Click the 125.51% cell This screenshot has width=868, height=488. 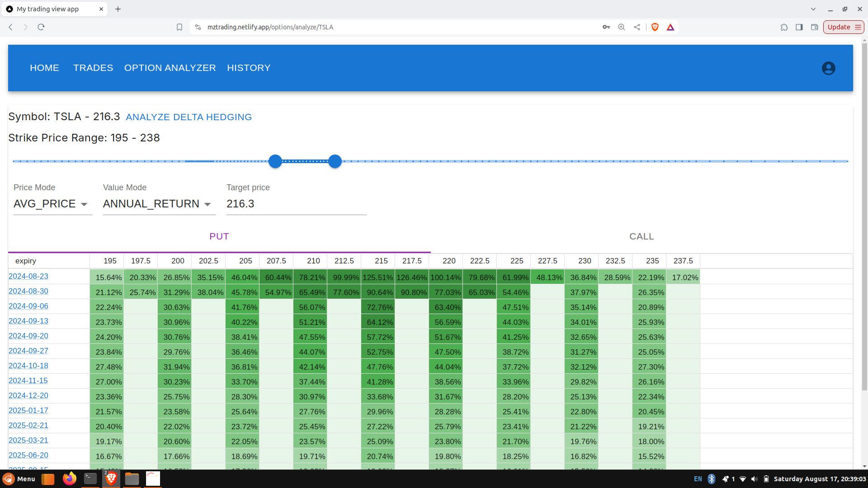pos(378,277)
